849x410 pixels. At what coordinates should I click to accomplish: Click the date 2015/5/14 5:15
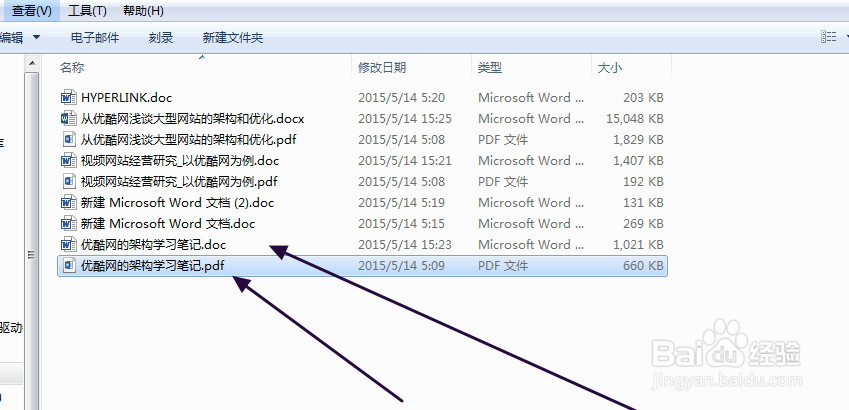[401, 224]
